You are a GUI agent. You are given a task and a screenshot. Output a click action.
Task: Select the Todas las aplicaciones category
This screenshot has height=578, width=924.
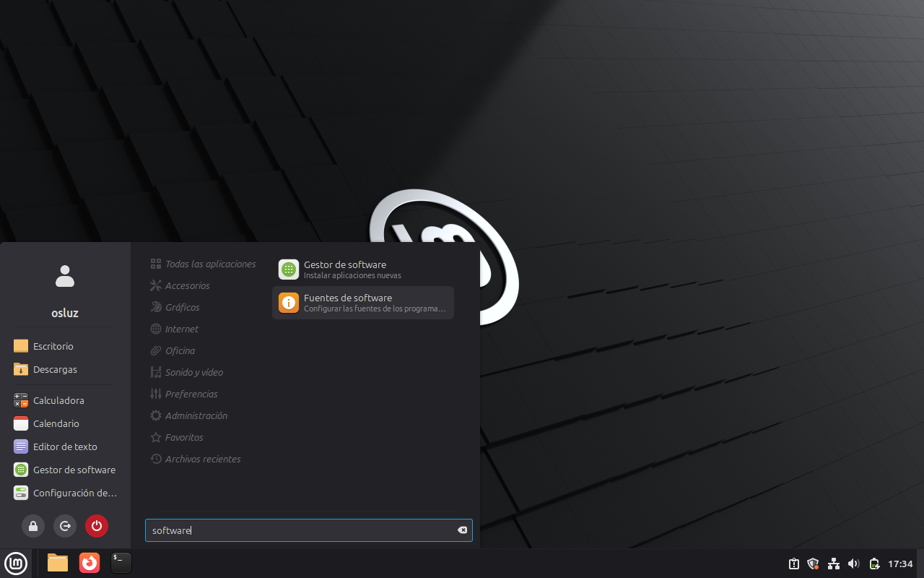pos(203,264)
